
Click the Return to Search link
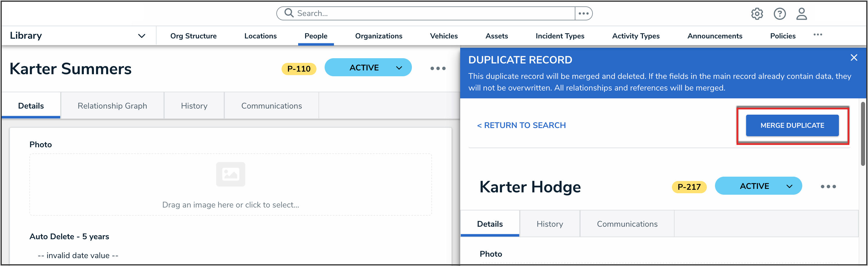click(x=521, y=125)
